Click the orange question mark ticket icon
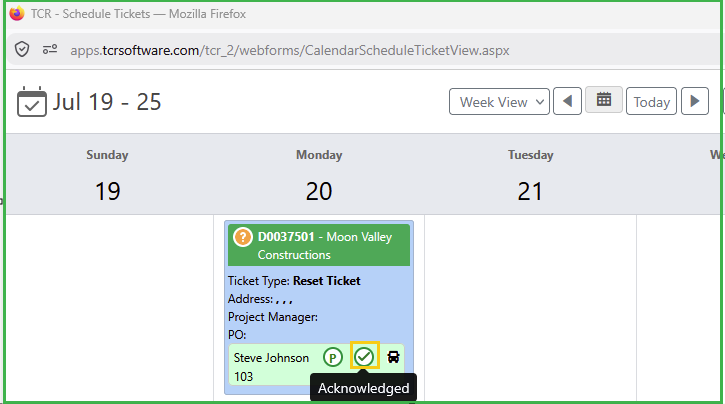 (242, 237)
